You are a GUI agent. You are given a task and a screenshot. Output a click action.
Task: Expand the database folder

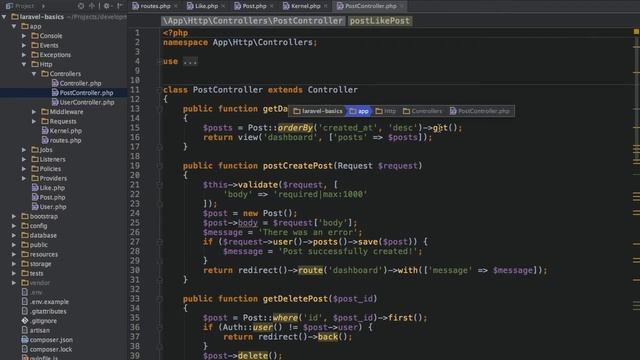coord(14,235)
